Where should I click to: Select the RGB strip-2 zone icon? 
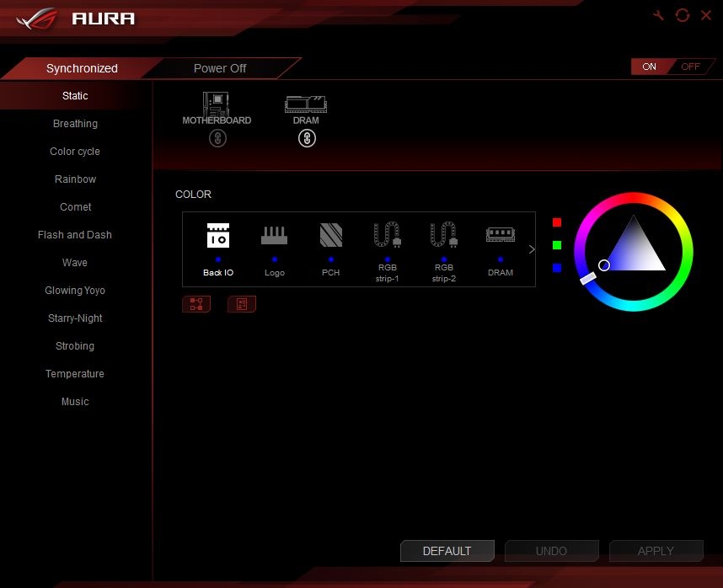(x=443, y=236)
